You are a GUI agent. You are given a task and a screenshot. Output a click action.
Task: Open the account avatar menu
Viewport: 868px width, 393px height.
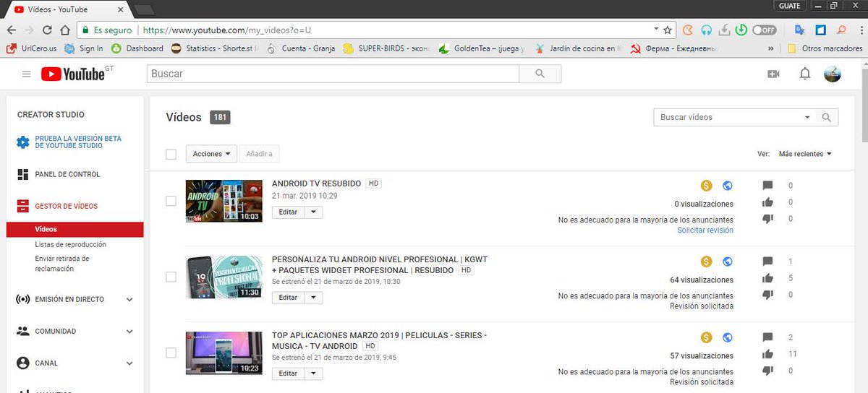[x=833, y=74]
